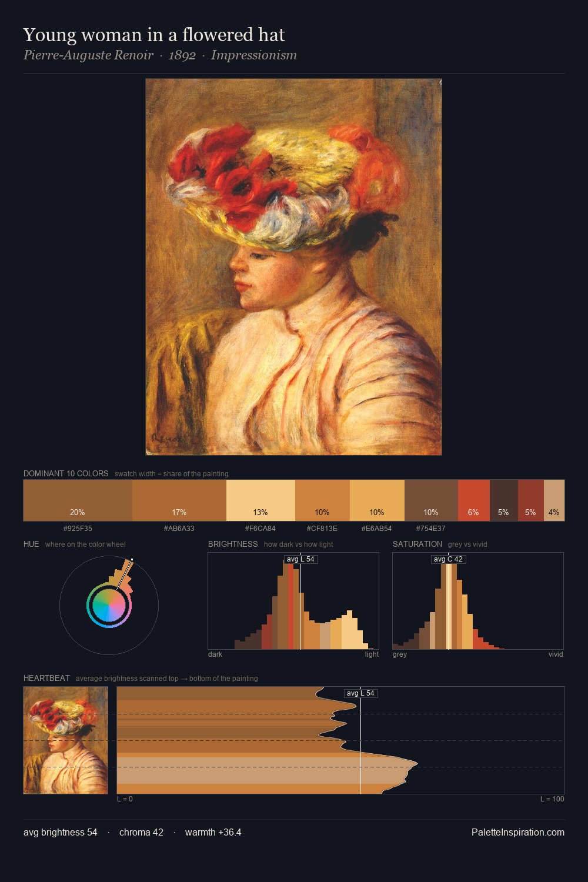Click the 'grey' axis label

pyautogui.click(x=400, y=654)
